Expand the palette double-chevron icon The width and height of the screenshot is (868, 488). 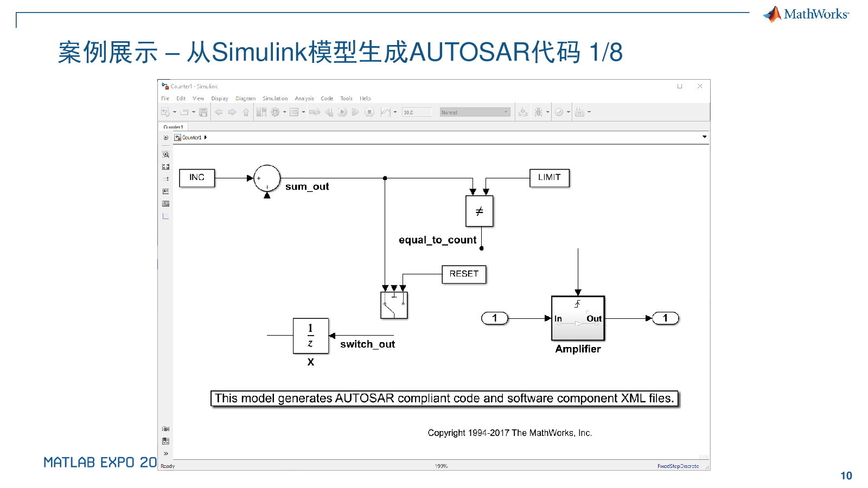click(x=166, y=453)
